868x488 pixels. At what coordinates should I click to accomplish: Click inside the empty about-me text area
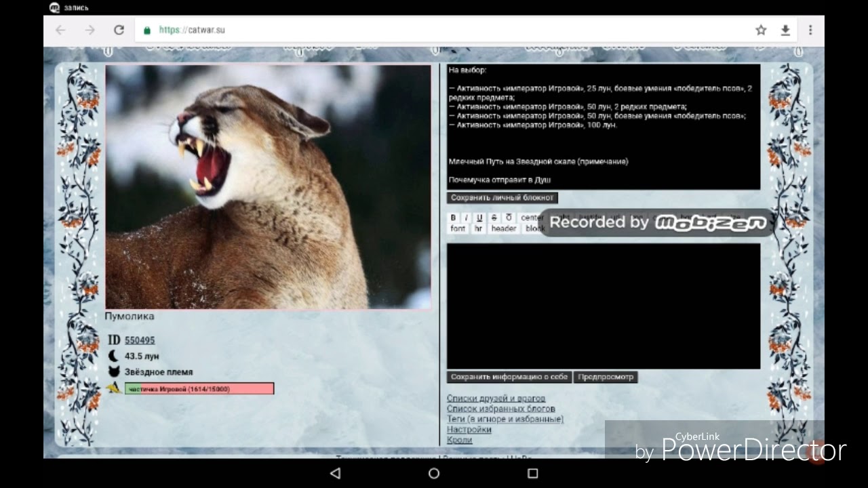click(604, 306)
